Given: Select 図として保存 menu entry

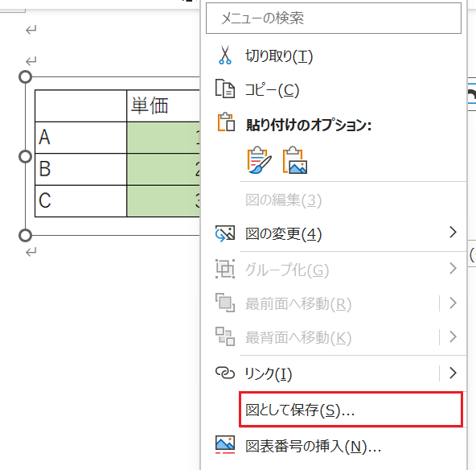Looking at the screenshot, I should pyautogui.click(x=351, y=410).
